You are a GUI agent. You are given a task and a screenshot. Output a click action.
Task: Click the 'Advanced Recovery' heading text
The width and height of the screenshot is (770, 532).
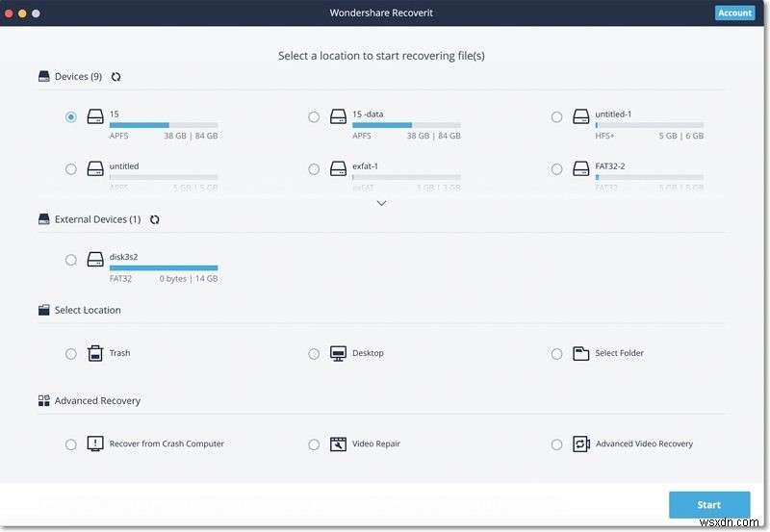[x=97, y=401]
